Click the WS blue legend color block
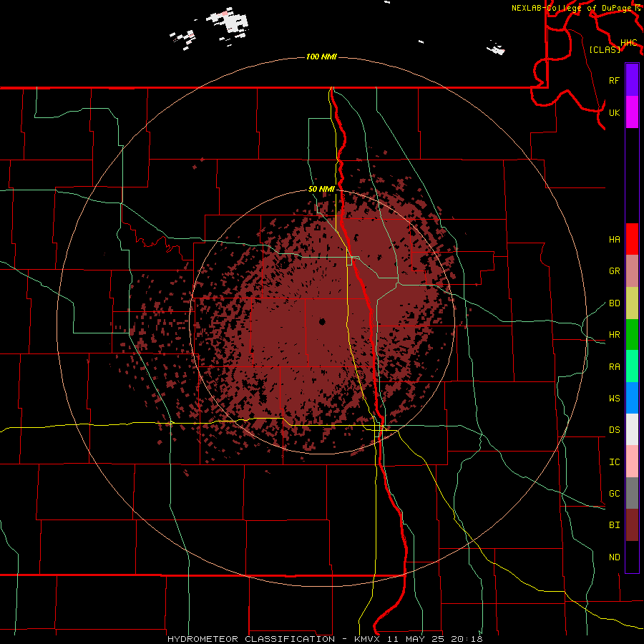The height and width of the screenshot is (644, 644). coord(632,398)
